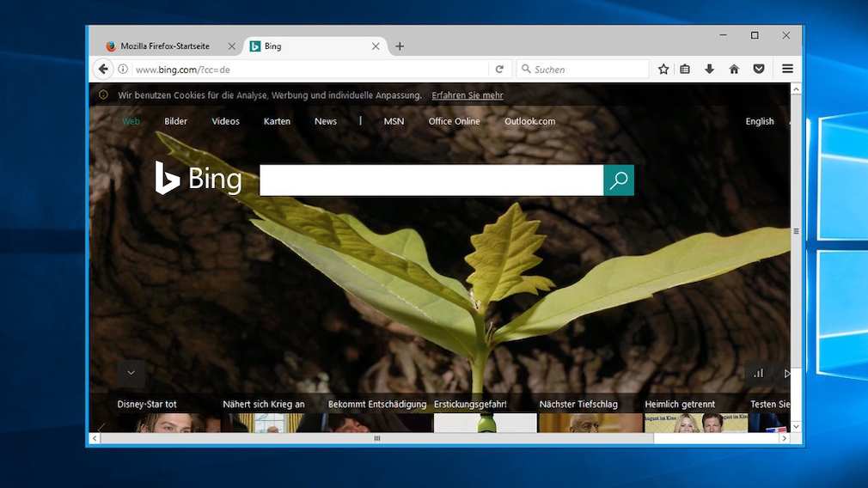Switch language to English
Viewport: 868px width, 488px height.
click(x=760, y=121)
